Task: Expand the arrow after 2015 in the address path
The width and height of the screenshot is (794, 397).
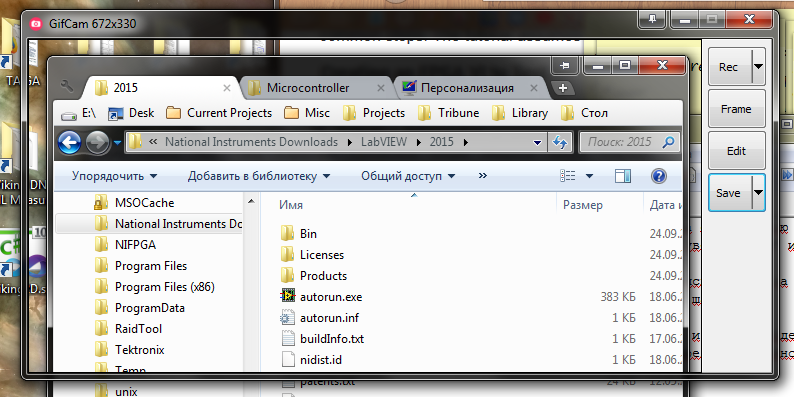Action: click(x=465, y=142)
